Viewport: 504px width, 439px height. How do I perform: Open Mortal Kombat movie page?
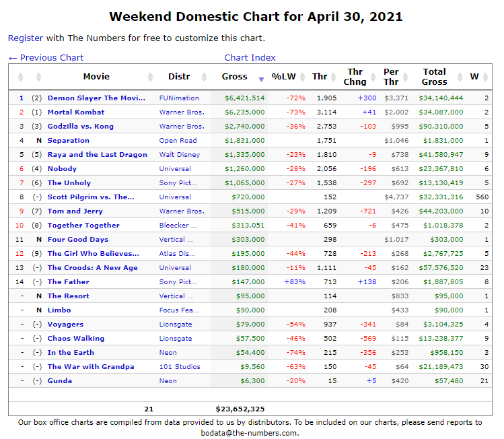76,112
